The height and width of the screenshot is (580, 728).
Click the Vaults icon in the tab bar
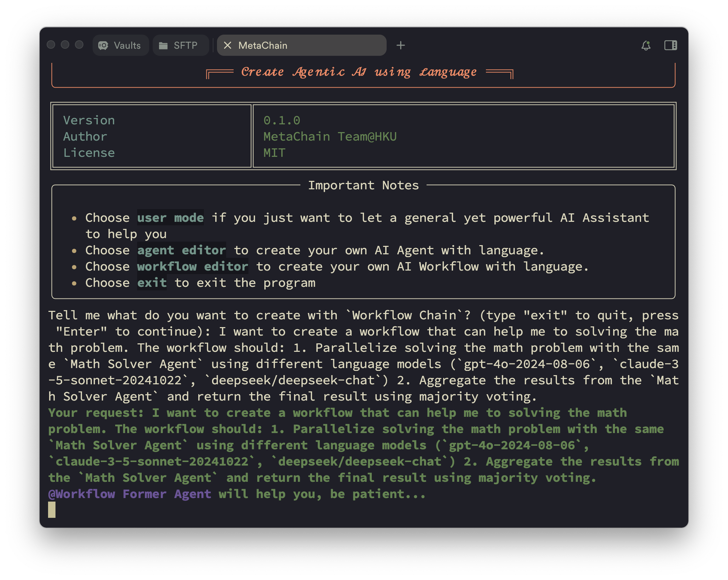[x=103, y=45]
